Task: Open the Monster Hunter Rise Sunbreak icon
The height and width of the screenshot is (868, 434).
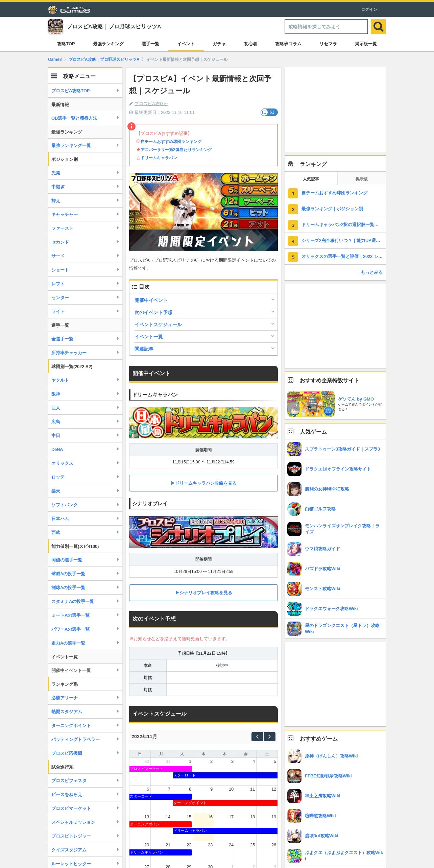Action: coord(294,529)
